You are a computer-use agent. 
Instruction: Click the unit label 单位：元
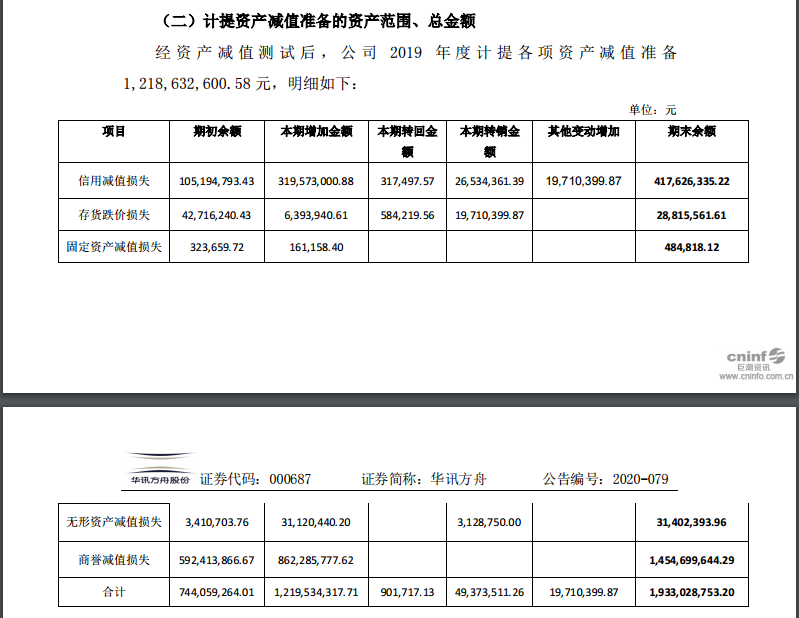[x=652, y=110]
